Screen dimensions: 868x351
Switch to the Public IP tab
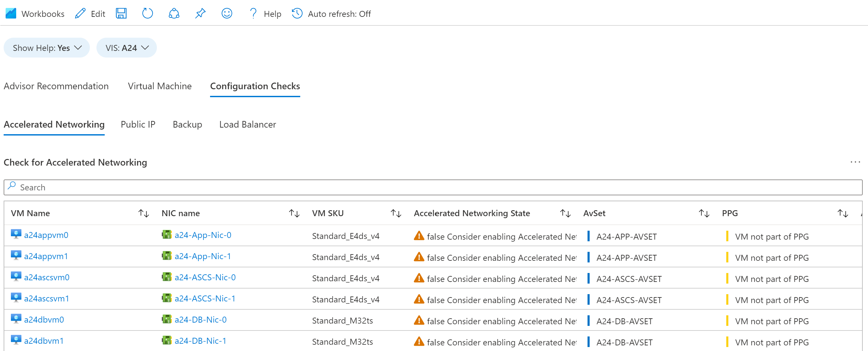[138, 124]
